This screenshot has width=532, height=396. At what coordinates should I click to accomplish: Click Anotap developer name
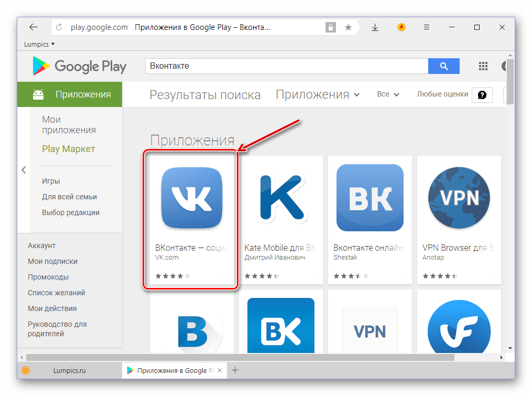433,258
